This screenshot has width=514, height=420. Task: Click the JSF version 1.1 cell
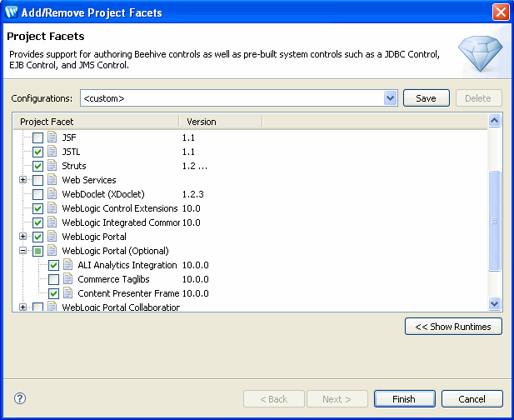tap(188, 137)
